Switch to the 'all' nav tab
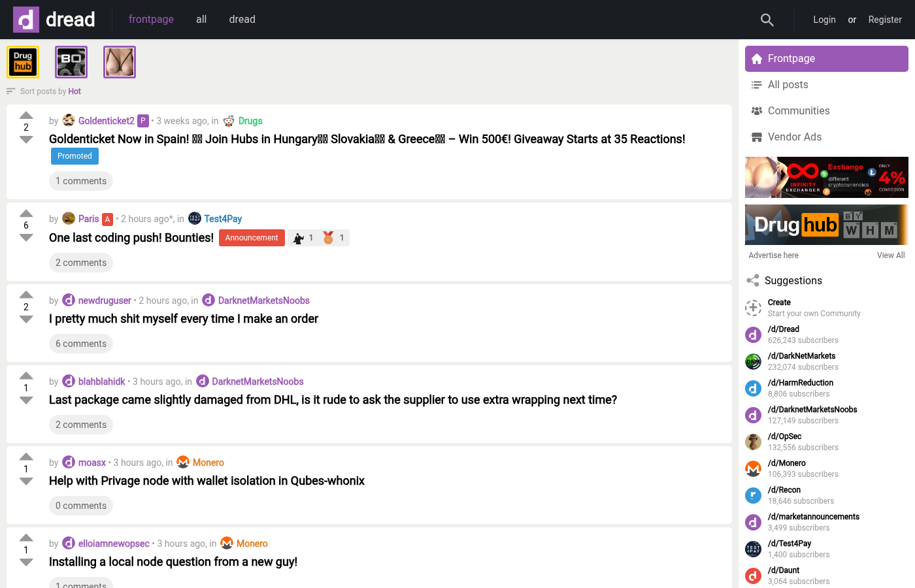Image resolution: width=915 pixels, height=588 pixels. coord(201,20)
